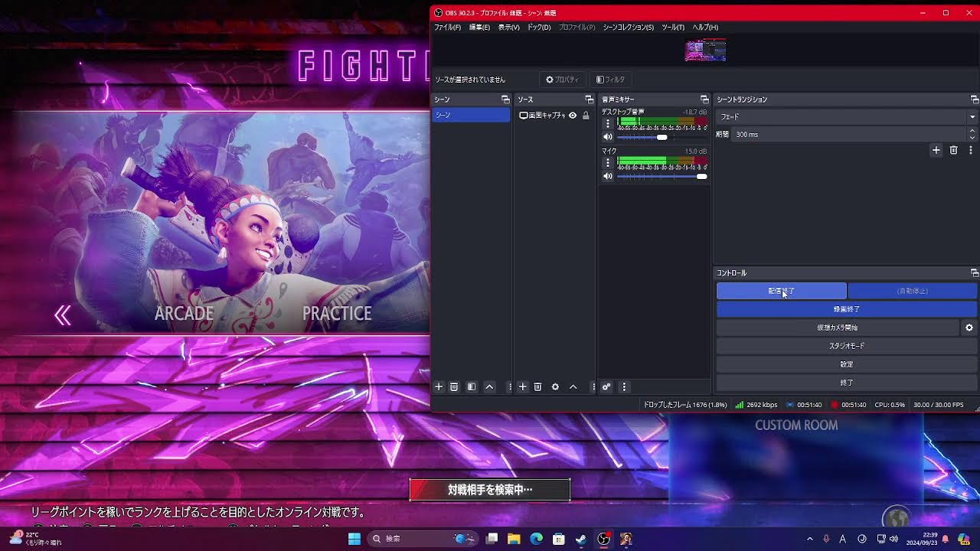
Task: Open Steam from the taskbar
Action: (x=581, y=539)
